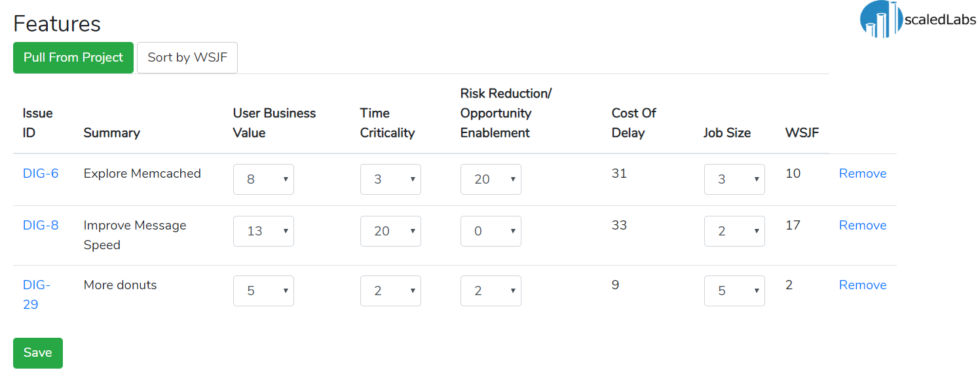Image resolution: width=980 pixels, height=385 pixels.
Task: Open the DIG-29 issue link
Action: point(37,295)
